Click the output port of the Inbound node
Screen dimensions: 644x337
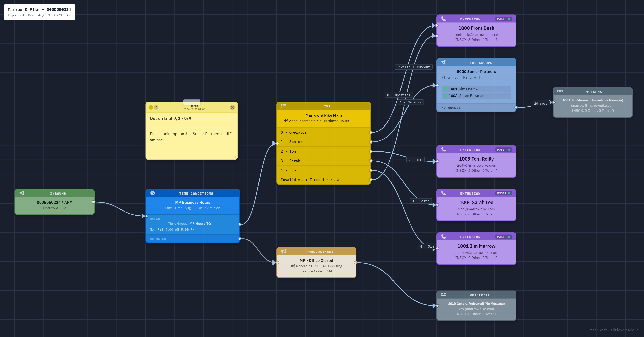93,202
